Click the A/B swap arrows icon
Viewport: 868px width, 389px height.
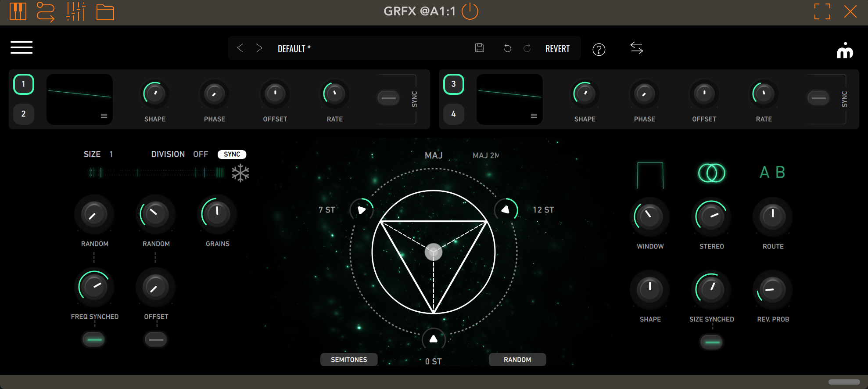click(636, 48)
